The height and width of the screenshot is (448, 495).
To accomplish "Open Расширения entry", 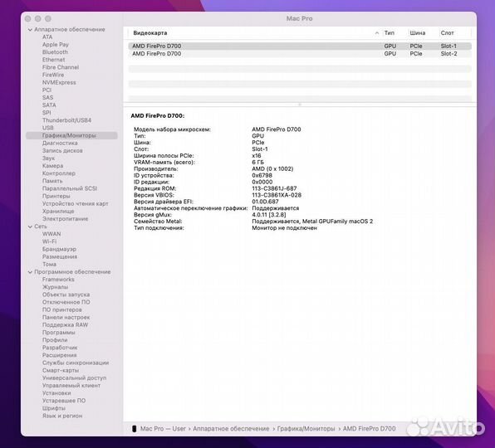I will click(59, 355).
